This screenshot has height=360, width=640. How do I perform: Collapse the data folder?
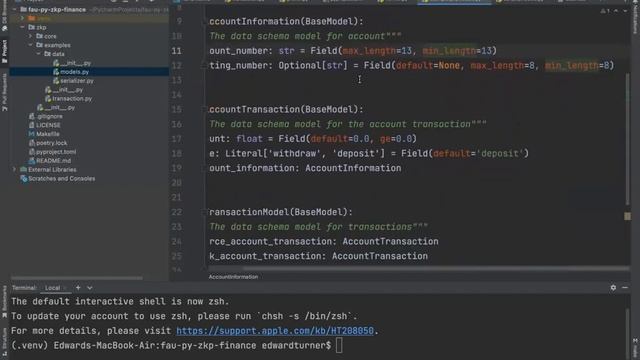pos(38,54)
